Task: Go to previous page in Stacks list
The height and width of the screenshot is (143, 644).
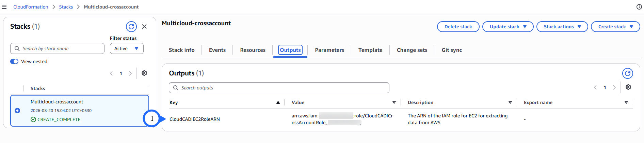Action: (x=111, y=73)
